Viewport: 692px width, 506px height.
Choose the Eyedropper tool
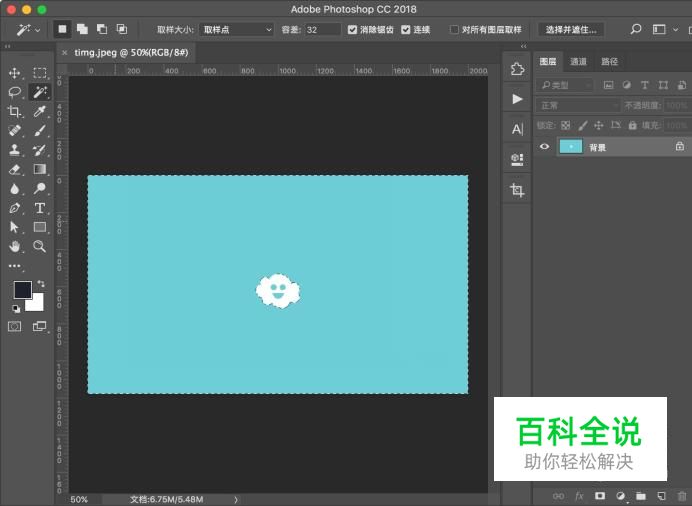(40, 112)
